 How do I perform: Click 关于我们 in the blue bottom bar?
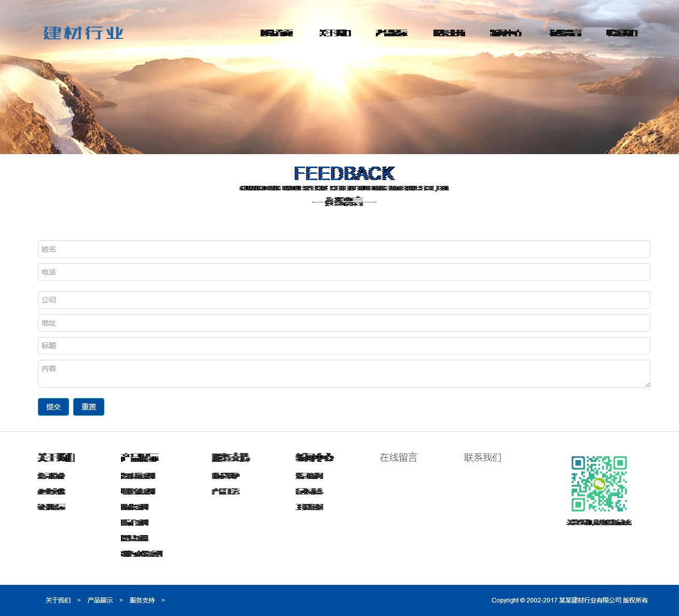(58, 600)
